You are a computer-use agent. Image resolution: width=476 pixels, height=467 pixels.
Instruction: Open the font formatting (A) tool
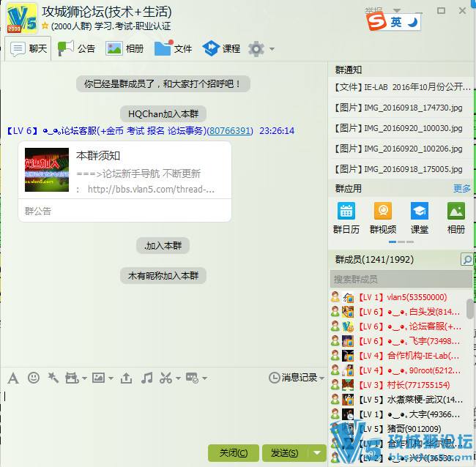(13, 378)
